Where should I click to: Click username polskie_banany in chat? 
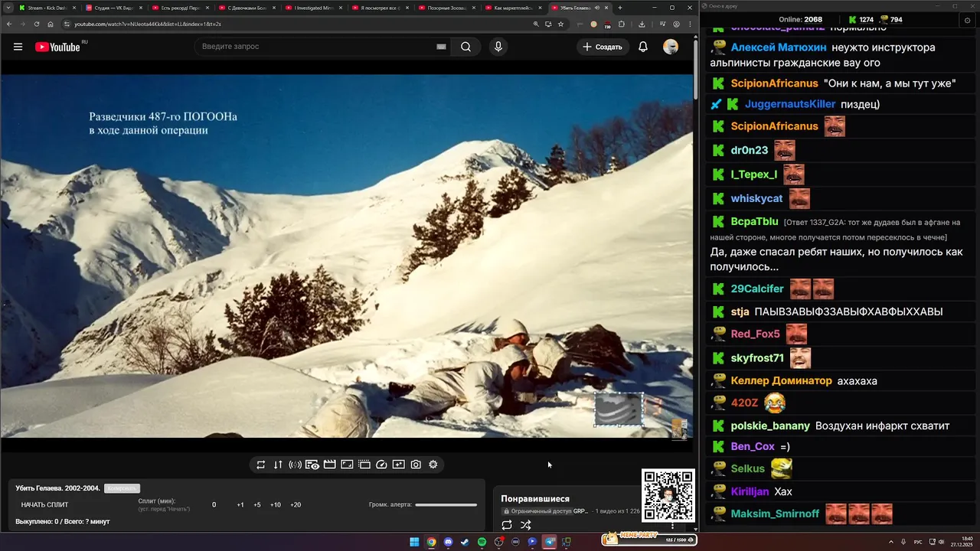[770, 426]
